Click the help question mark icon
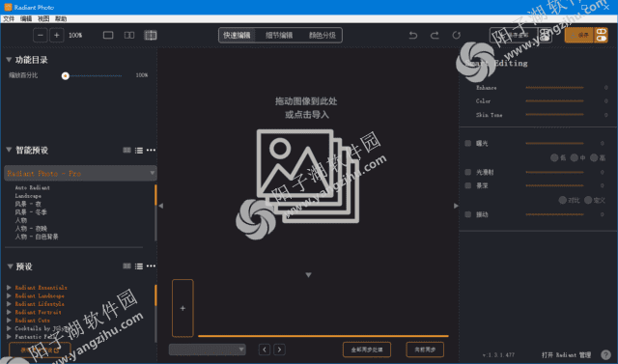The height and width of the screenshot is (364, 618). 605,355
